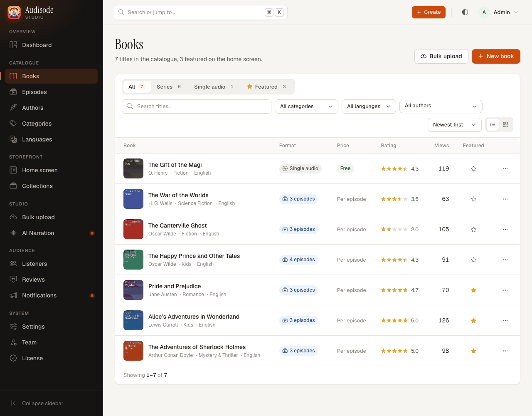532x416 pixels.
Task: Feature The Happy Prince and Other Tales
Action: coord(473,260)
